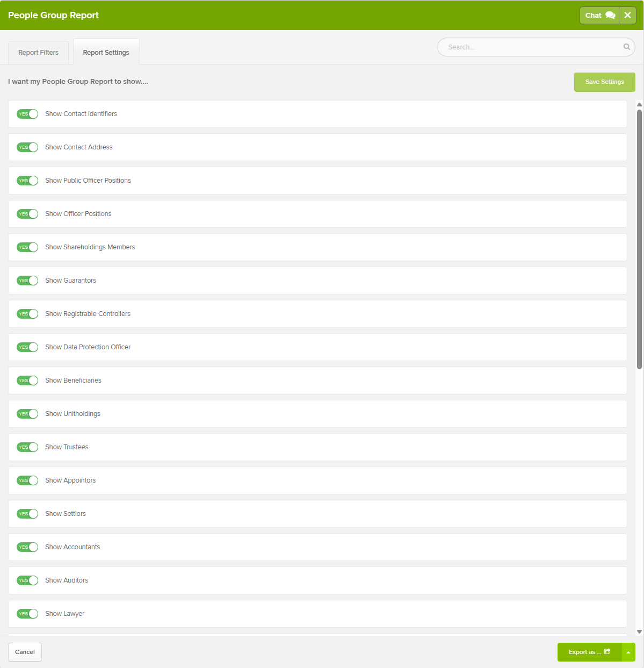Toggle Show Contact Address switch
Screen dimensions: 644x668
point(27,147)
